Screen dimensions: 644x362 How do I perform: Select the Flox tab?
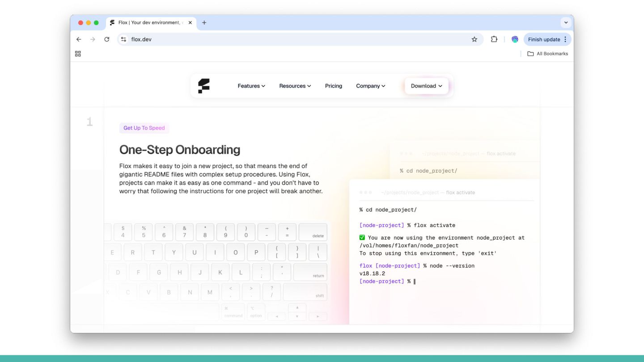152,22
